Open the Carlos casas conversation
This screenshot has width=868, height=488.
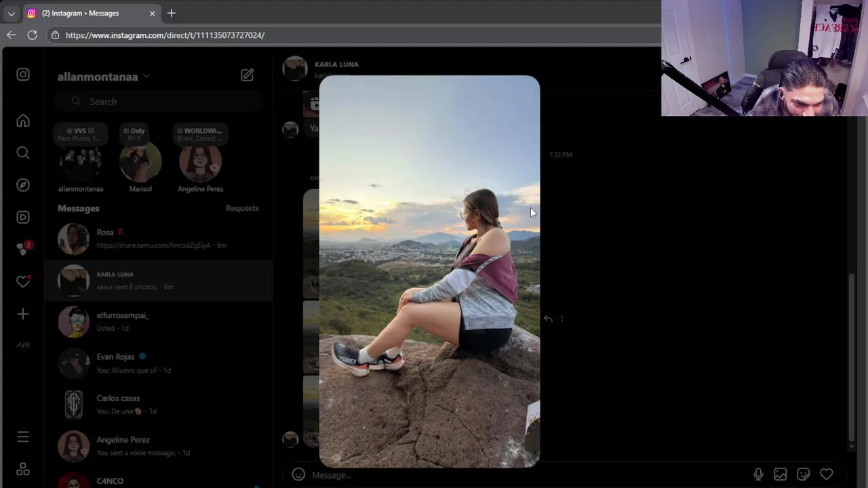click(159, 405)
